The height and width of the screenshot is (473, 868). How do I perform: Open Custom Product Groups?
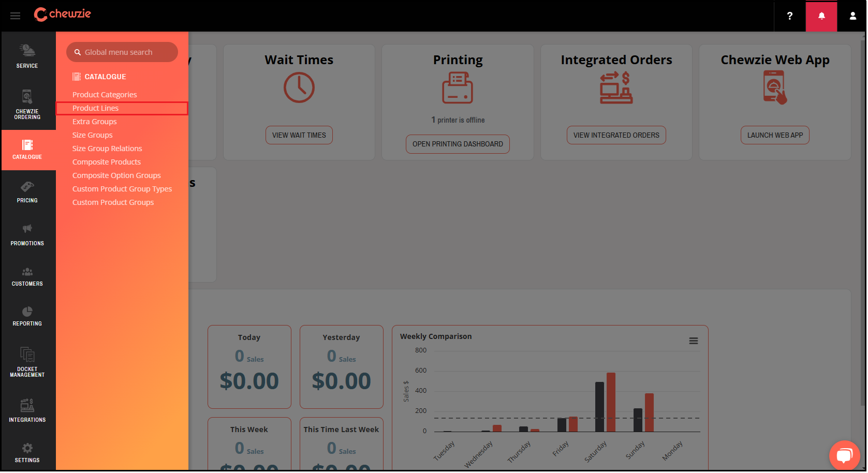click(x=113, y=202)
